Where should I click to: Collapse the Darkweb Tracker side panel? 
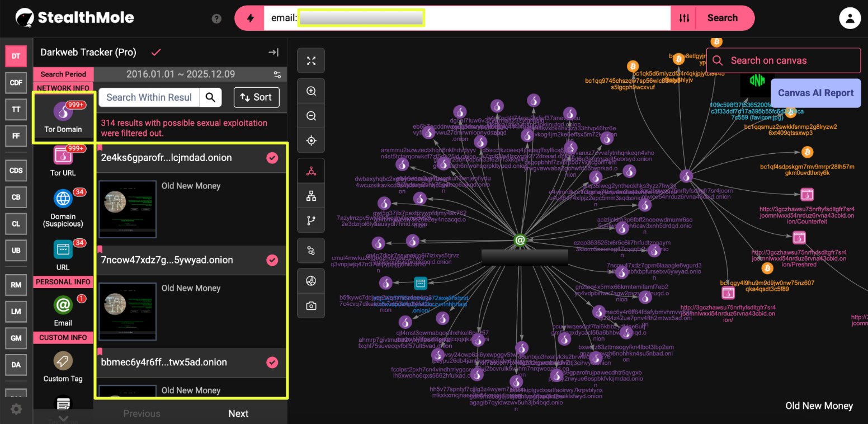click(x=273, y=53)
